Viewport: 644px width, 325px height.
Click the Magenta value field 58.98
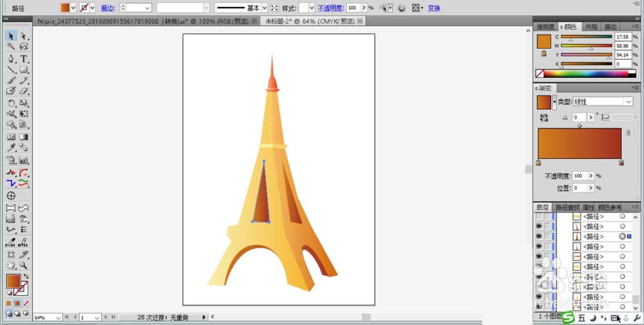click(623, 46)
